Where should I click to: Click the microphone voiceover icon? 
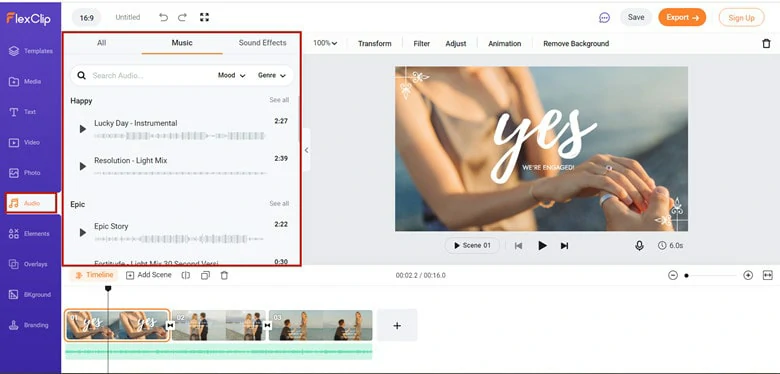639,246
